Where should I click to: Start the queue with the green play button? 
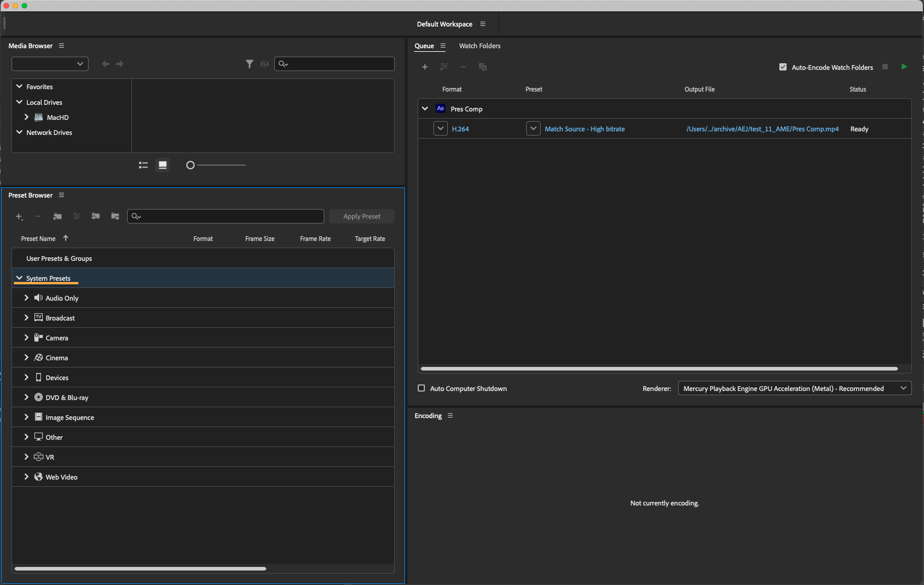[x=904, y=67]
